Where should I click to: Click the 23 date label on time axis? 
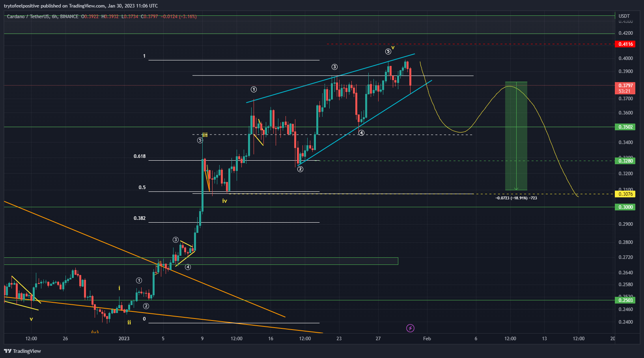tap(339, 339)
